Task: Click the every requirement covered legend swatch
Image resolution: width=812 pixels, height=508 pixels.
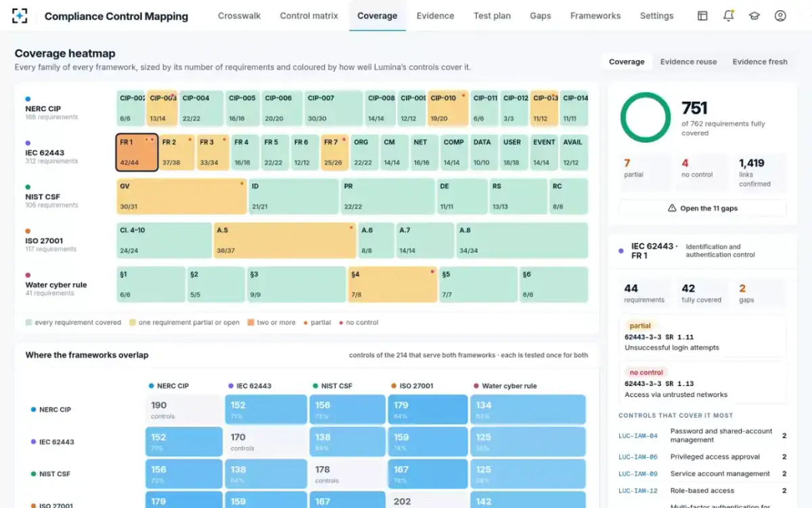Action: 28,322
